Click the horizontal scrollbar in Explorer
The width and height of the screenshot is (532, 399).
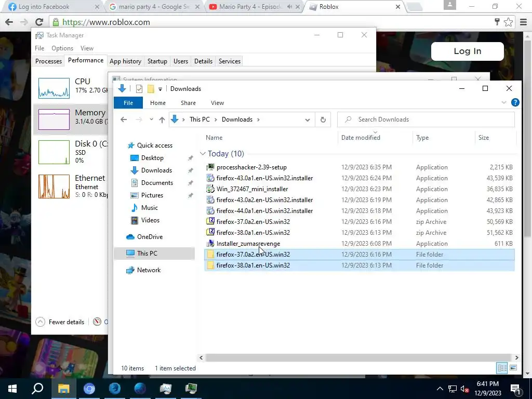point(358,357)
